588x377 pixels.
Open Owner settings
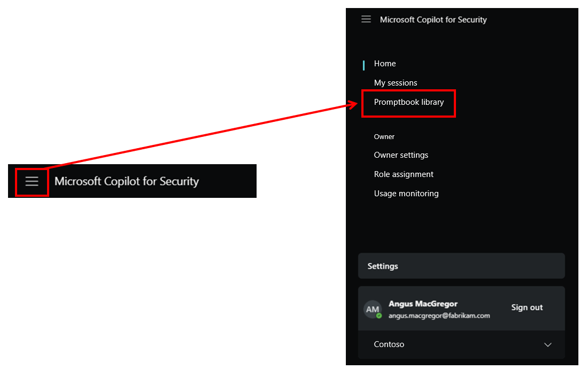(x=401, y=155)
